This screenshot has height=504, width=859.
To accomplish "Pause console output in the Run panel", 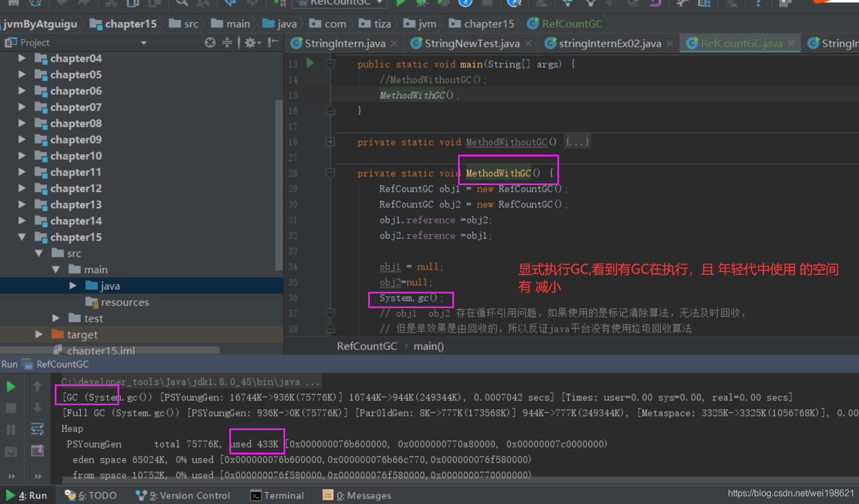I will click(11, 430).
